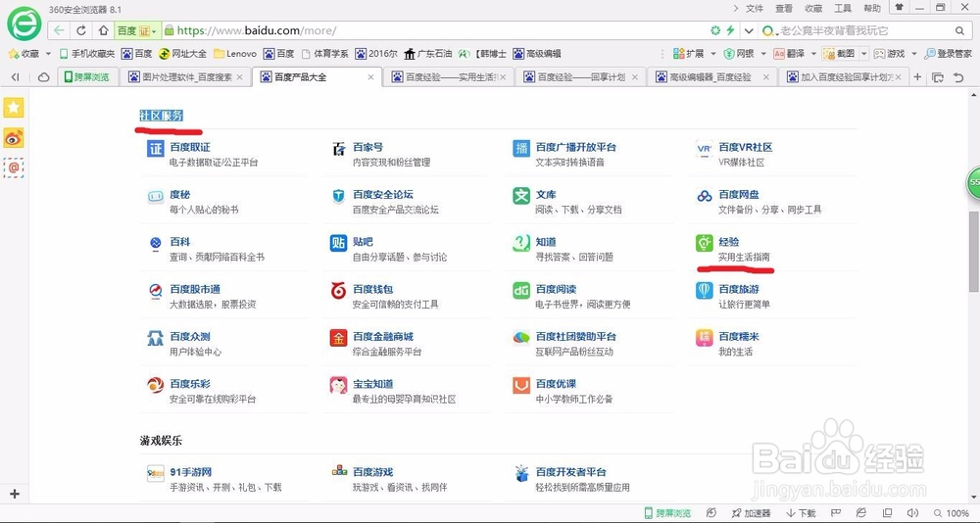Open the Weibo sidebar icon

[14, 137]
